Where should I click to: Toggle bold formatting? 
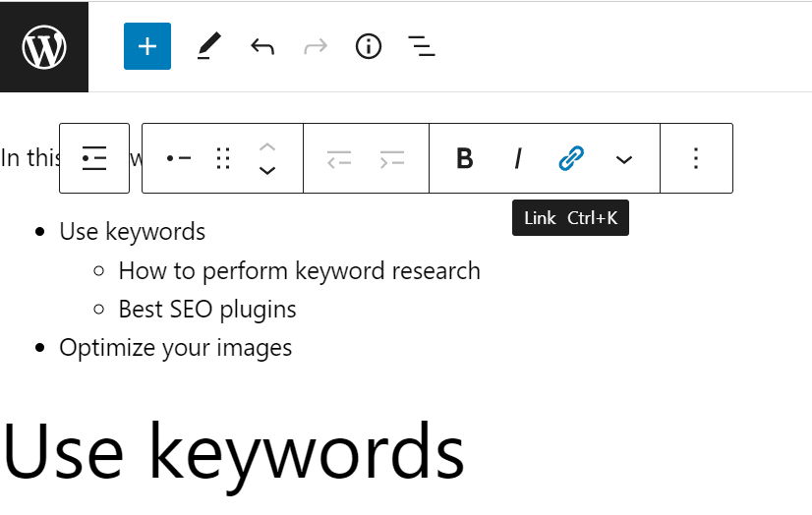pos(465,158)
